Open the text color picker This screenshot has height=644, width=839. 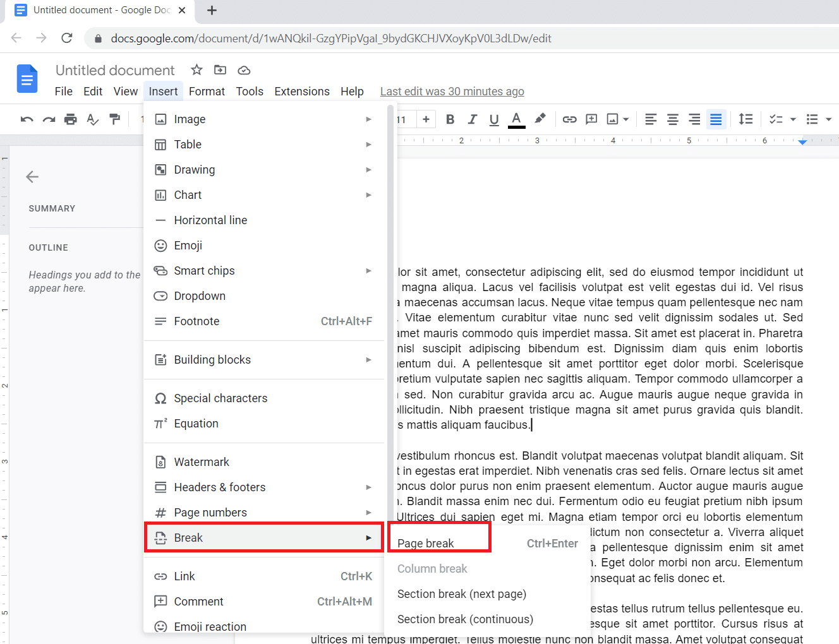click(x=516, y=119)
